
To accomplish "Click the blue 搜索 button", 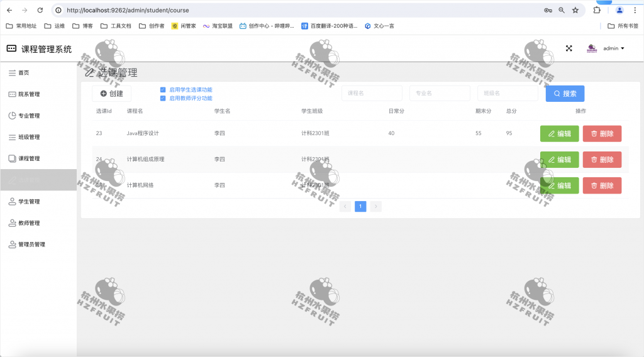I will click(x=565, y=94).
